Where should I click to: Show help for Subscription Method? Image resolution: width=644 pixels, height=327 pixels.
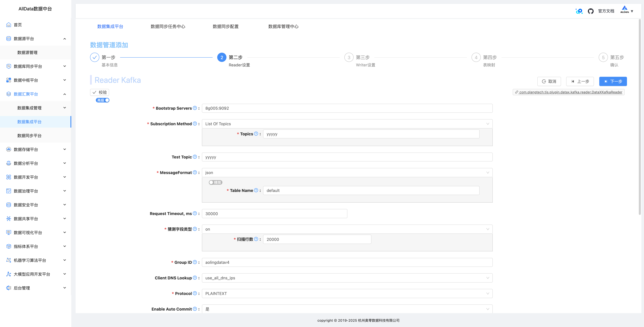195,124
